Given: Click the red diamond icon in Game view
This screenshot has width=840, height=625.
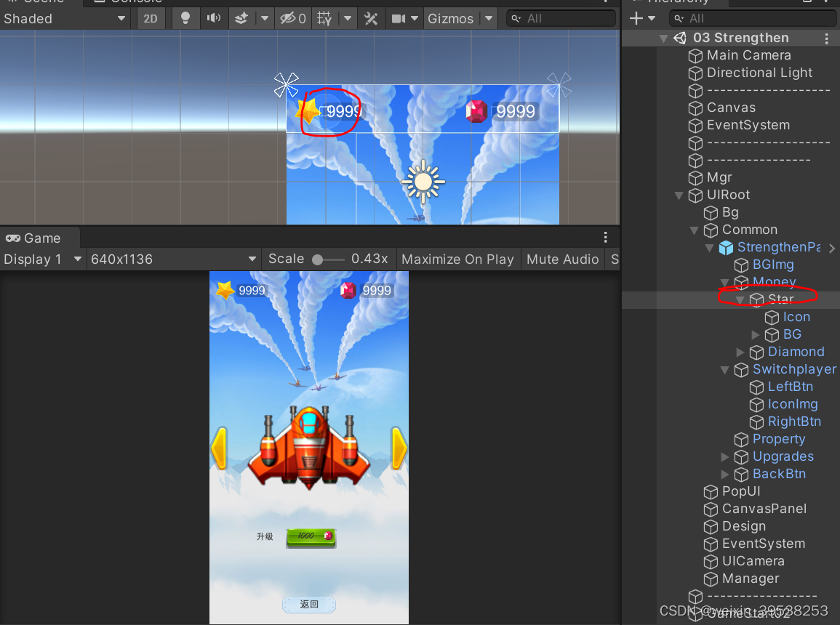Looking at the screenshot, I should click(x=348, y=291).
